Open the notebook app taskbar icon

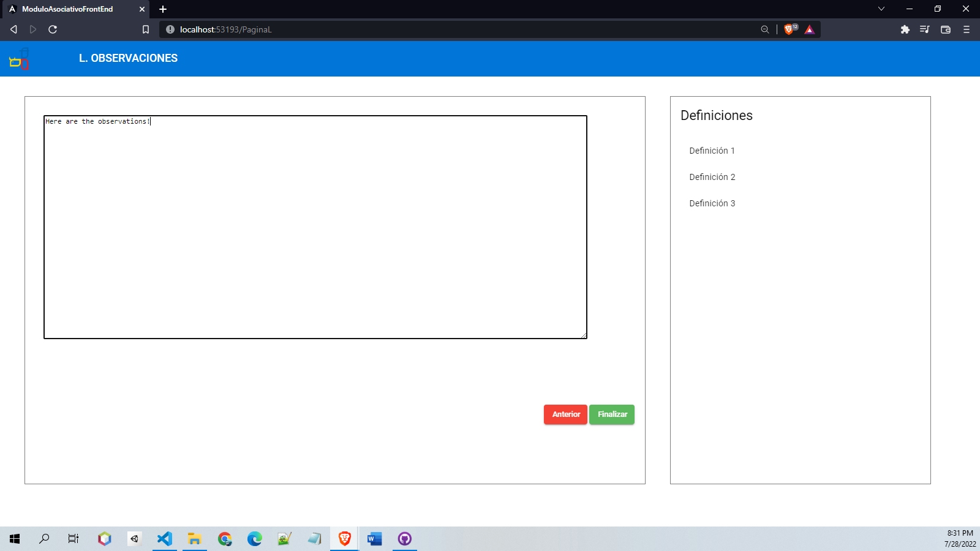[x=315, y=539]
